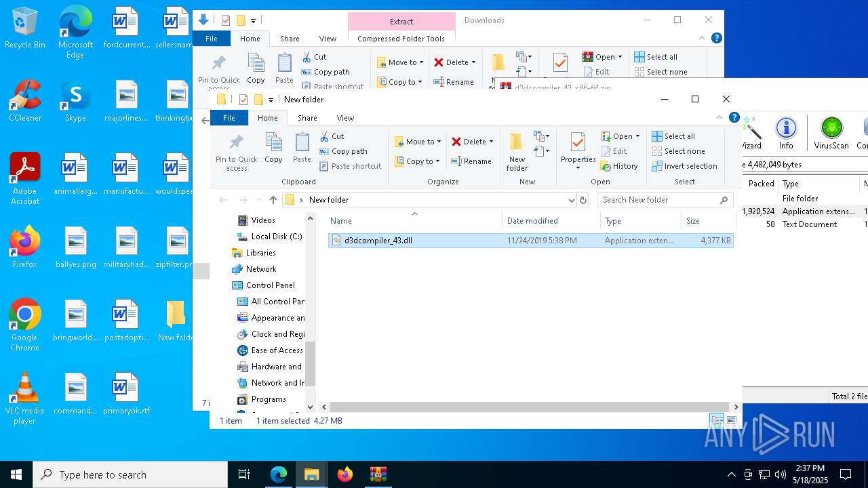Switch to details view icon in status bar

coord(717,421)
